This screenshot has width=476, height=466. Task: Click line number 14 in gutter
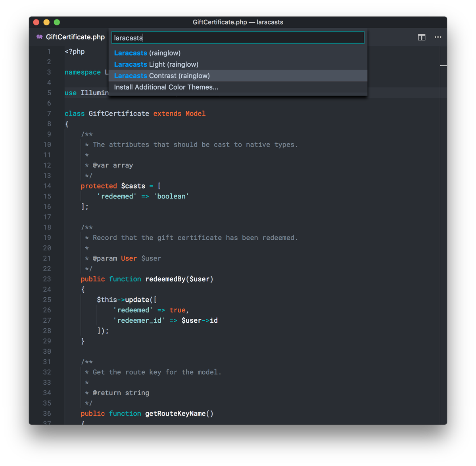tap(47, 186)
